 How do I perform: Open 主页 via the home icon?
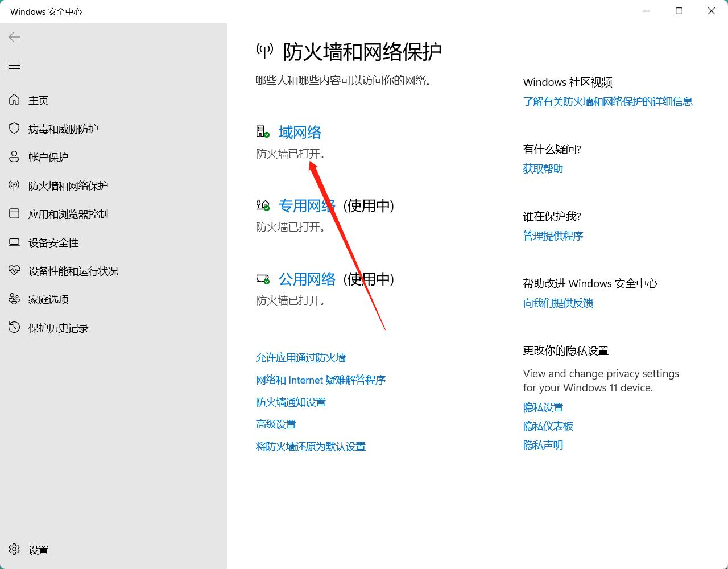coord(14,100)
